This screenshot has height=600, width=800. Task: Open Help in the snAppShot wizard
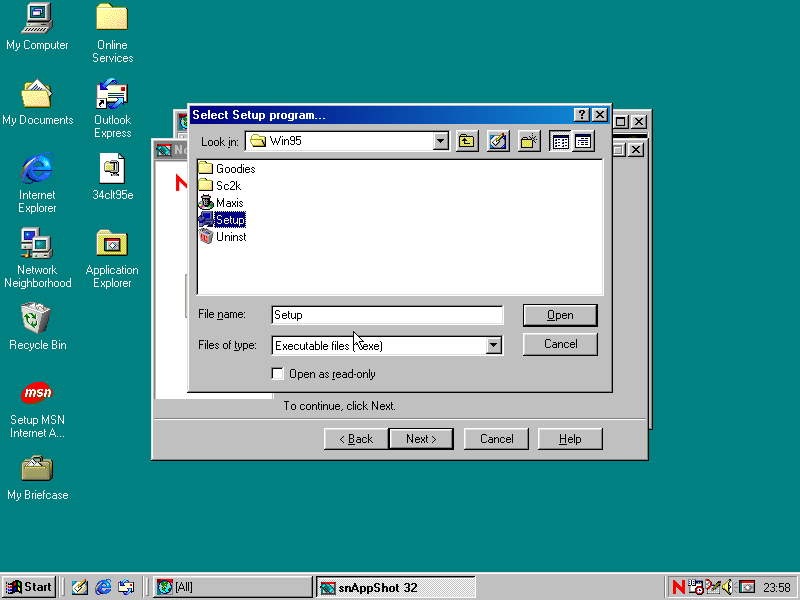[570, 439]
